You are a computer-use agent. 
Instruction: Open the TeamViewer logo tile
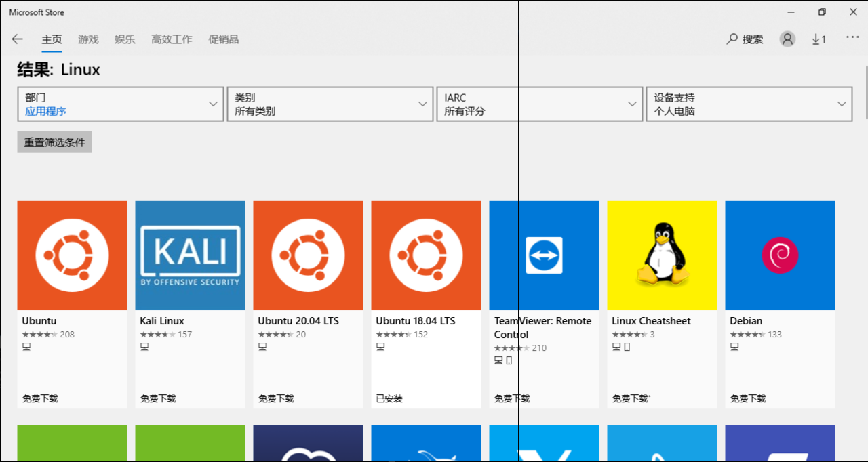point(544,255)
